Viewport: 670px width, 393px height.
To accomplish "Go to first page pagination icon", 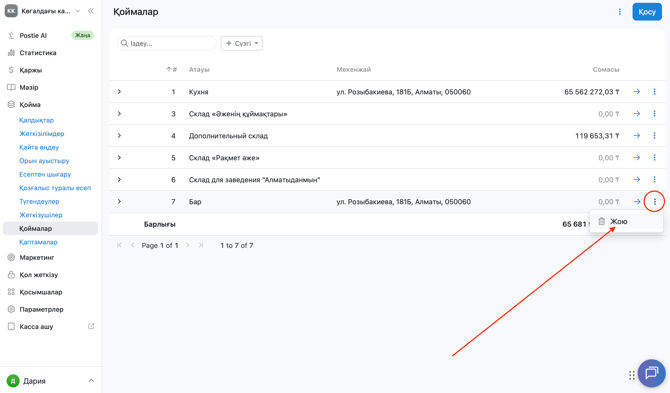I will click(119, 245).
